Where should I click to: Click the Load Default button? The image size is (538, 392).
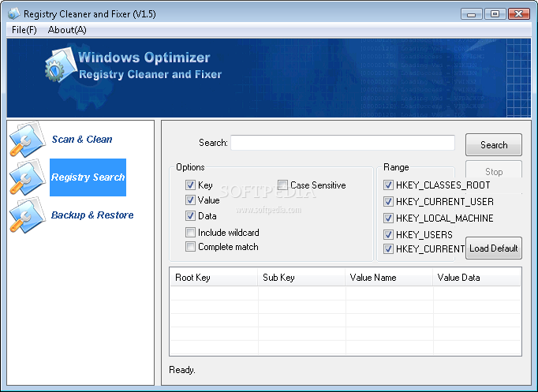tap(494, 248)
